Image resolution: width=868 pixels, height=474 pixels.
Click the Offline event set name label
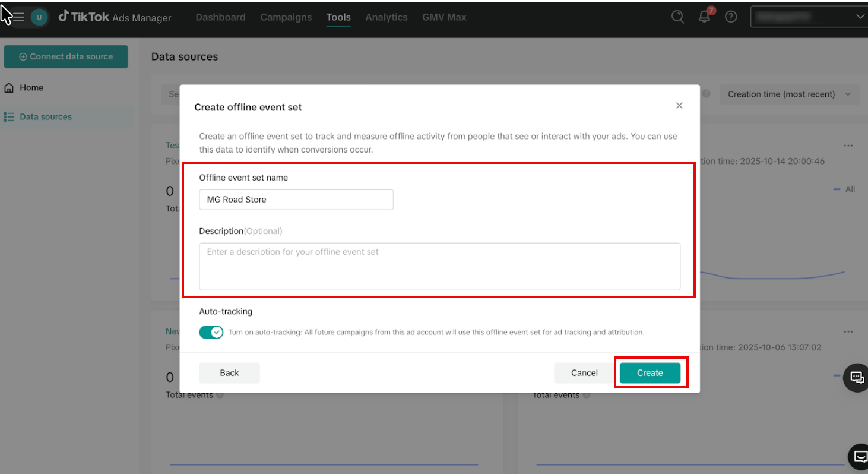[243, 178]
